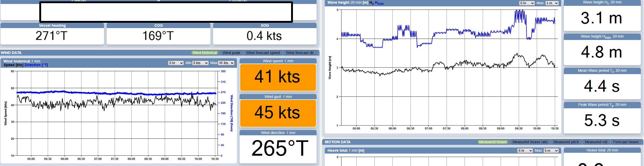Viewport: 644px width, 166px height.
Task: Show the Forecast heave tab
Action: tap(626, 142)
